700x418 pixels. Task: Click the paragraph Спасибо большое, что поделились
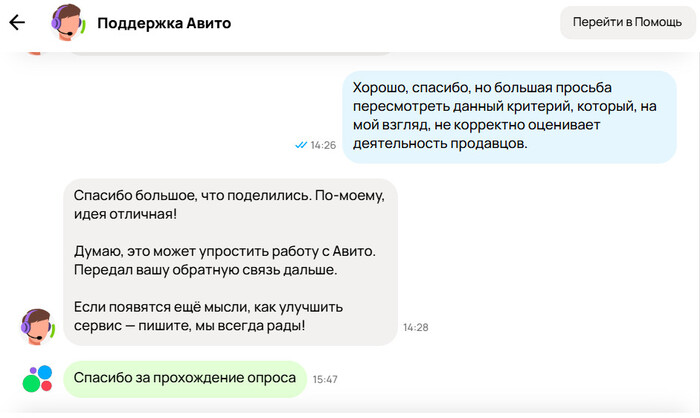[229, 206]
